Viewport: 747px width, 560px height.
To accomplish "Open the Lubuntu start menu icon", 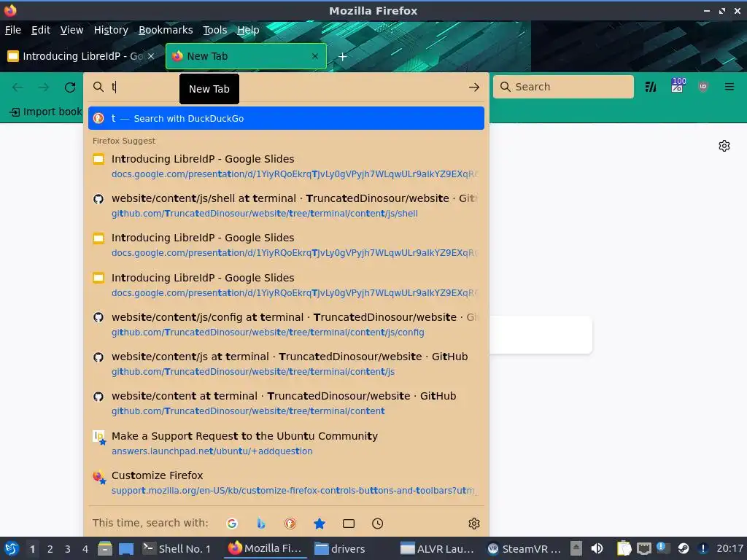I will [x=11, y=548].
